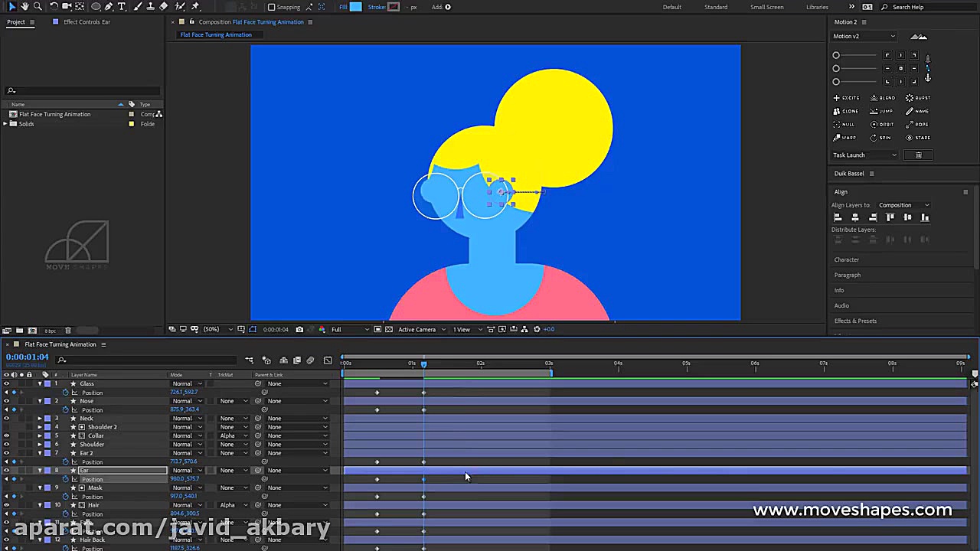
Task: Click the EXCITE tool in Motion panel
Action: click(x=846, y=97)
